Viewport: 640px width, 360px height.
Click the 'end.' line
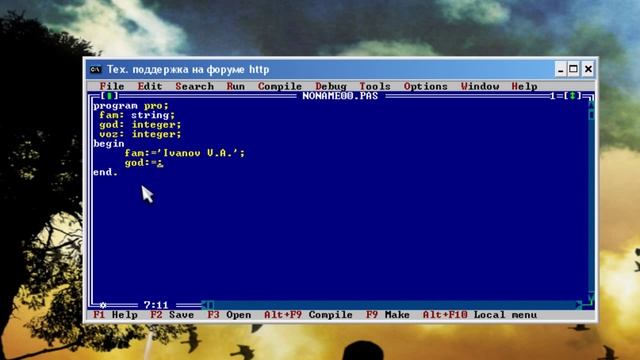tap(105, 172)
